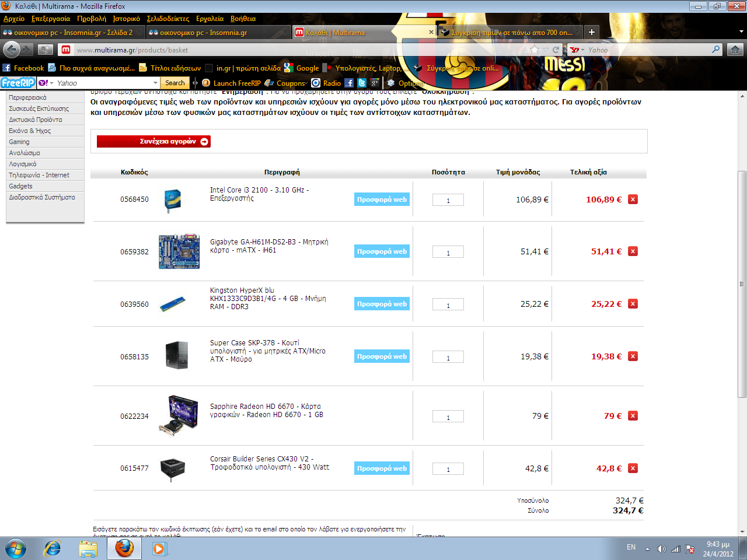Open the URL bar history dropdown
The image size is (747, 560).
tap(546, 50)
